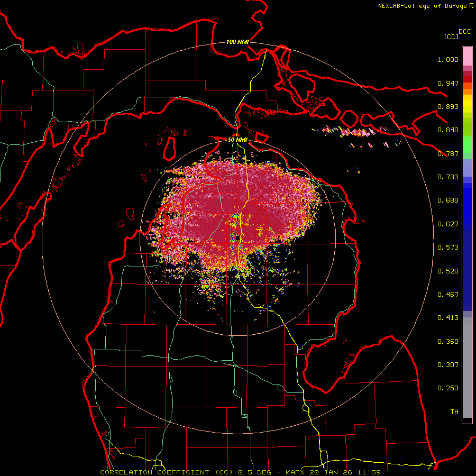Click the [CC] unit label above legend

pyautogui.click(x=451, y=36)
